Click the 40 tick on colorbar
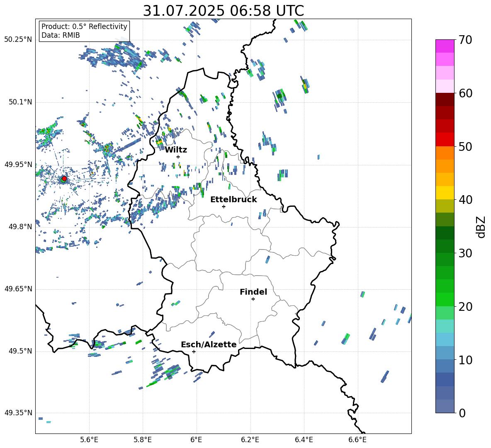Image resolution: width=491 pixels, height=448 pixels. tap(465, 200)
